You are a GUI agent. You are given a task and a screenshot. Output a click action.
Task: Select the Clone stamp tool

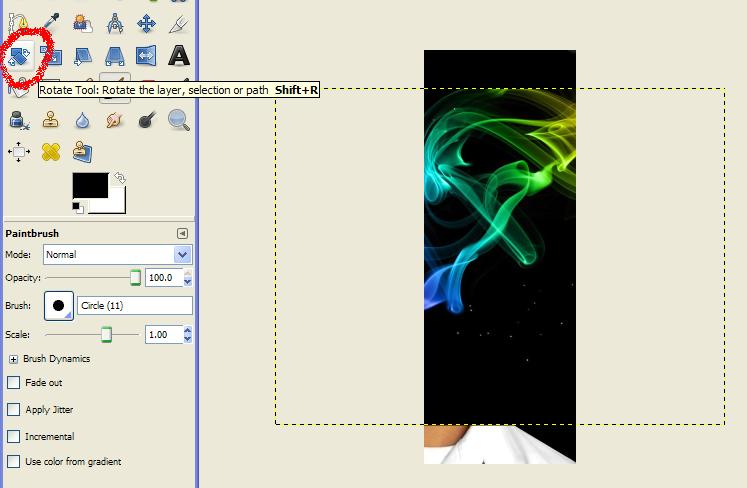(x=50, y=120)
